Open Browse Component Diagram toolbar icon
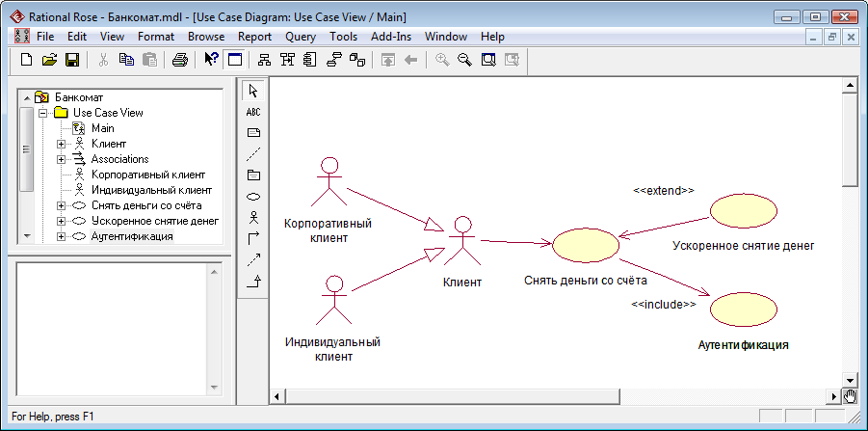868x431 pixels. tap(310, 60)
